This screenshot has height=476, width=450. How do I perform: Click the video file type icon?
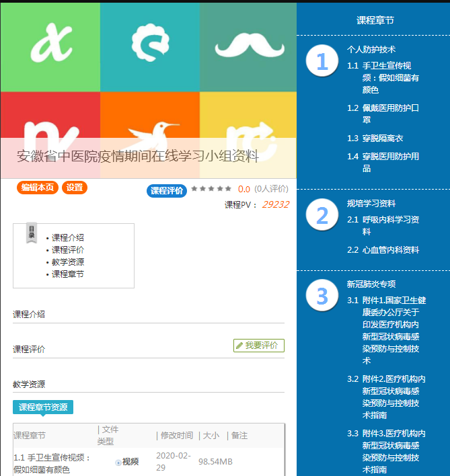(x=118, y=462)
